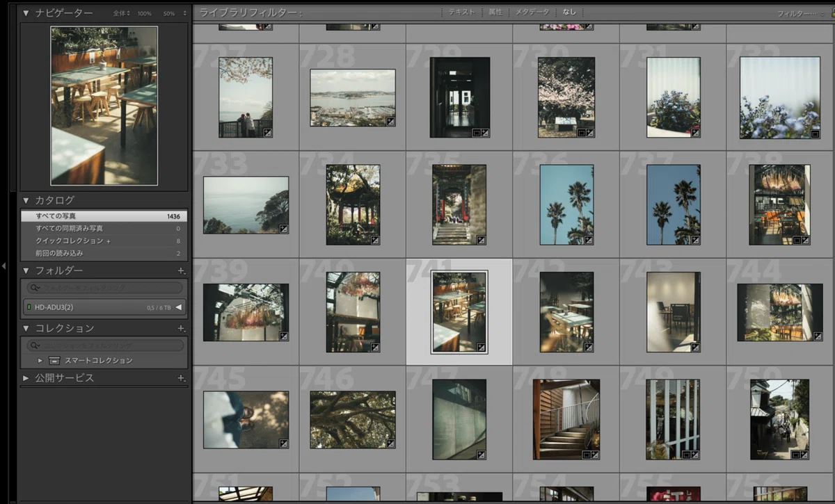The image size is (835, 504).
Task: Click develop adjustments badge on selected photo 741
Action: point(481,347)
